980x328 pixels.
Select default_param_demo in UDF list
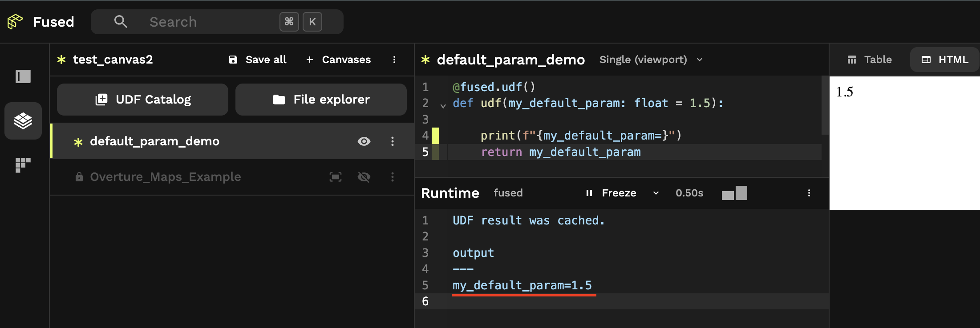coord(232,141)
